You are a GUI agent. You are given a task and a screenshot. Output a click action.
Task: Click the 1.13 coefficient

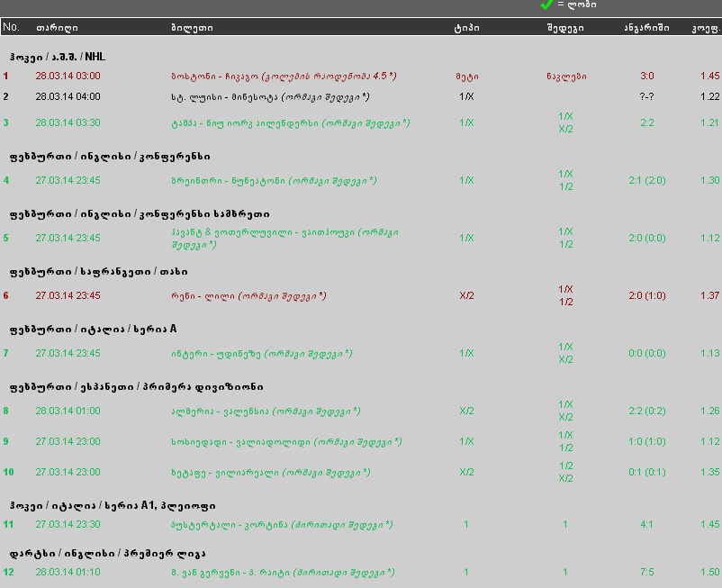710,353
